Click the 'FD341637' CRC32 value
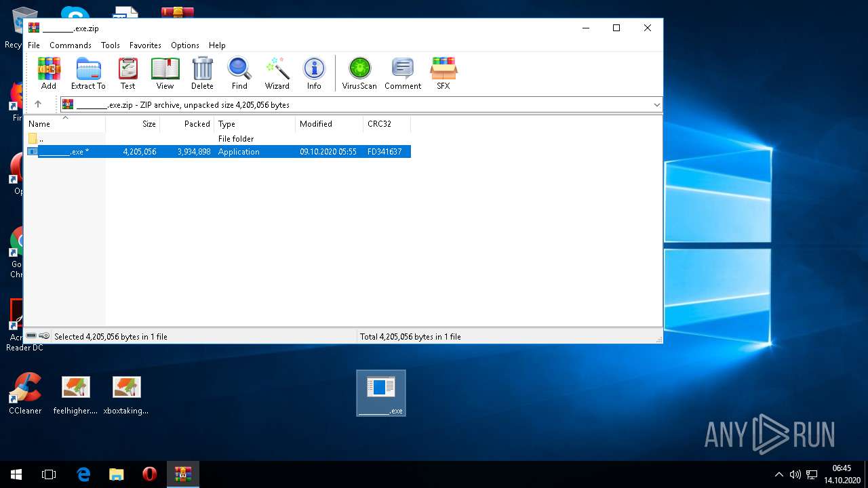 (x=384, y=152)
